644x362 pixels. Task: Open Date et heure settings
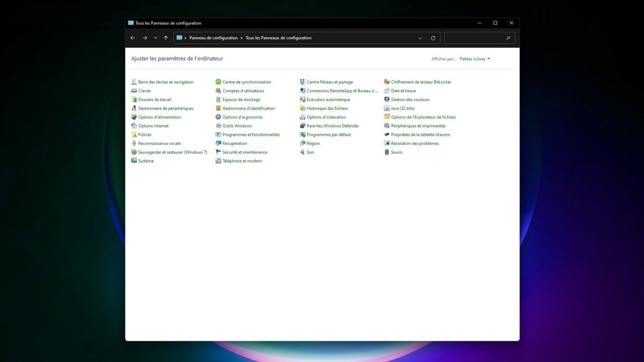point(404,91)
